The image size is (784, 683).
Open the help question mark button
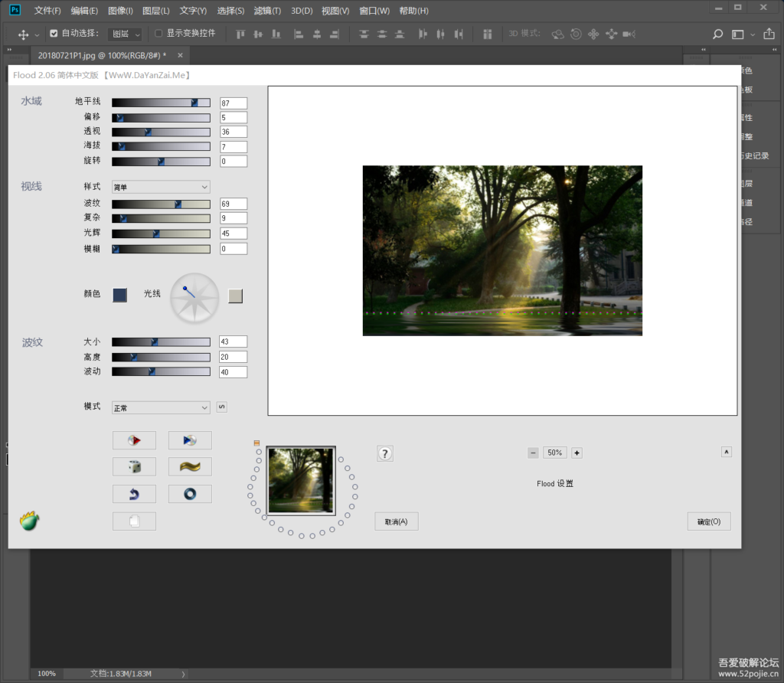click(x=384, y=453)
